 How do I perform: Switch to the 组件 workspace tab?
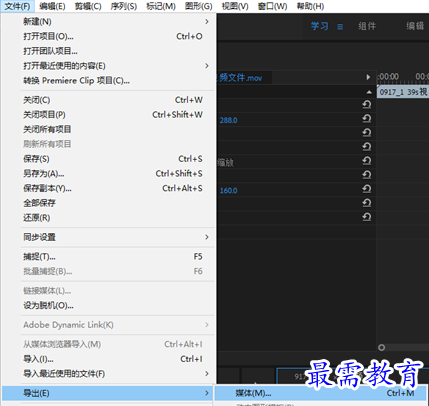pos(367,26)
